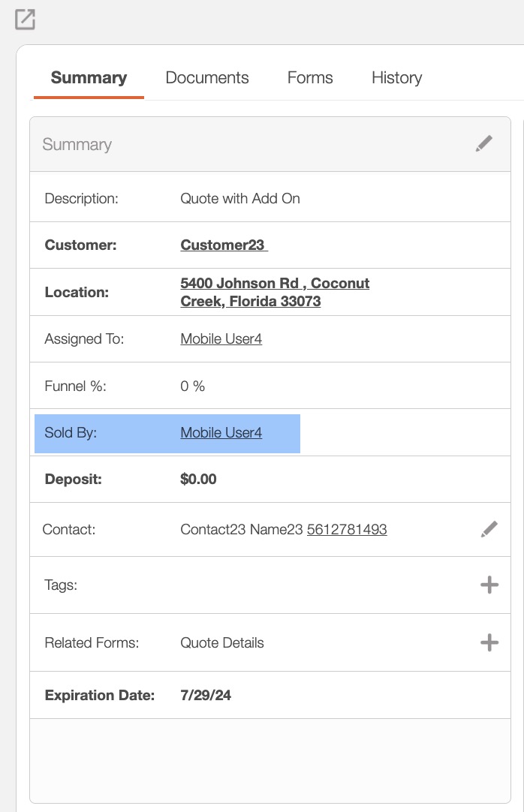Click the Expiration Date value 7/29/24
The width and height of the screenshot is (524, 812).
click(206, 696)
